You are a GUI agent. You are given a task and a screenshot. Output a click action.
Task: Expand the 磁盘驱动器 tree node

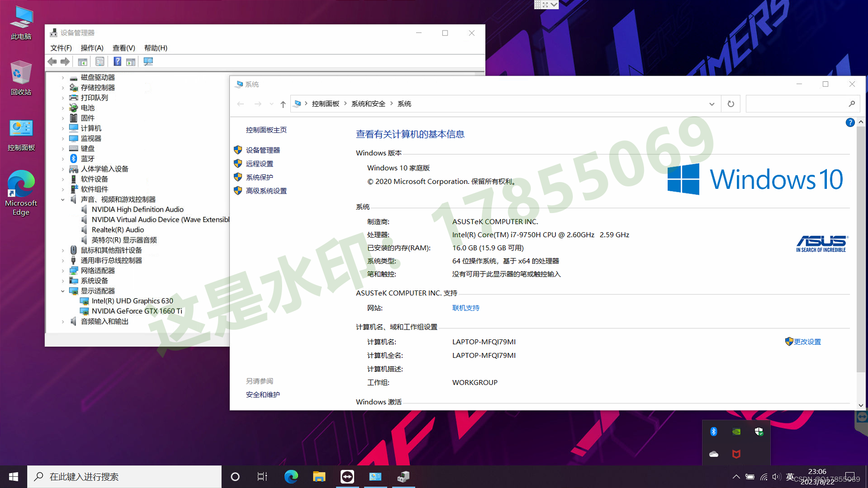63,77
